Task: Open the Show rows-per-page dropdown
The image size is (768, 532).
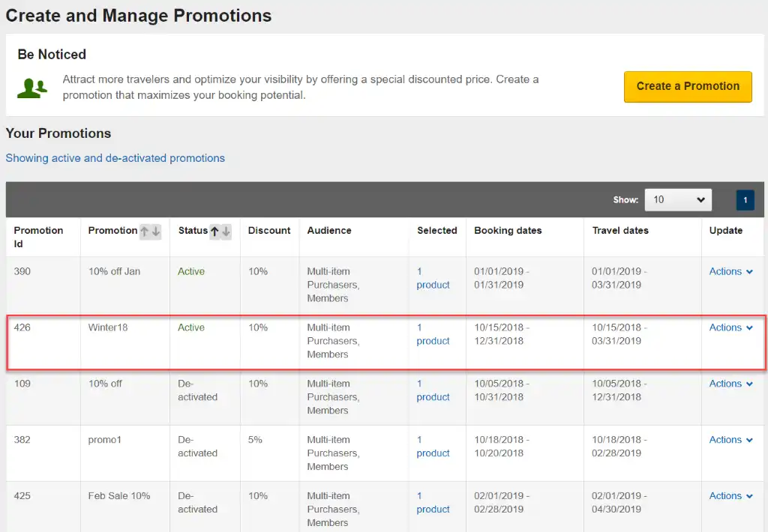Action: click(678, 200)
